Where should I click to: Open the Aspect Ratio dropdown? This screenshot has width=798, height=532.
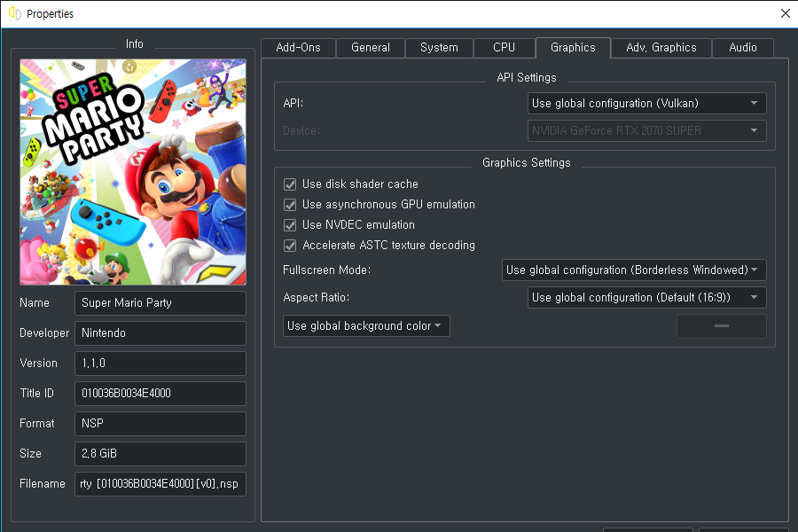coord(647,297)
